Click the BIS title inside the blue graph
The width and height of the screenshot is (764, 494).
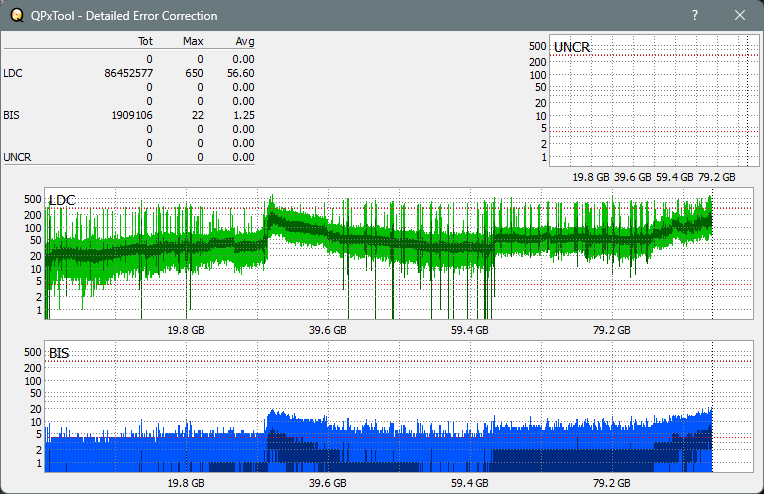tap(59, 353)
